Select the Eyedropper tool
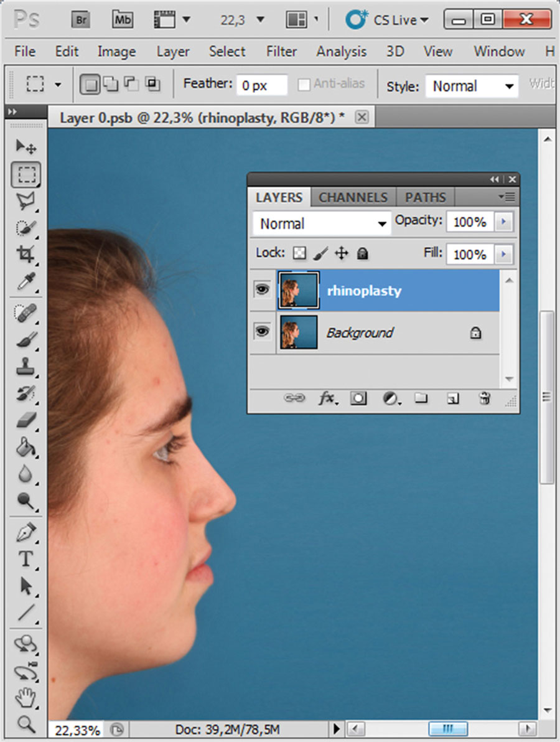This screenshot has width=560, height=742. [26, 281]
